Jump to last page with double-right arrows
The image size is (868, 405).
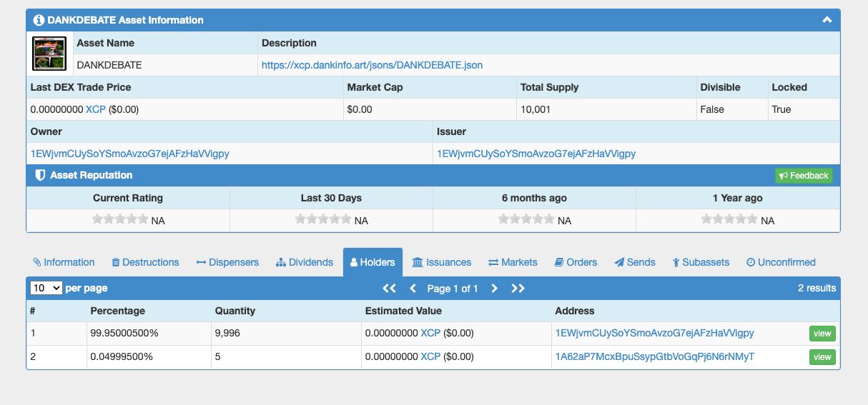(518, 289)
